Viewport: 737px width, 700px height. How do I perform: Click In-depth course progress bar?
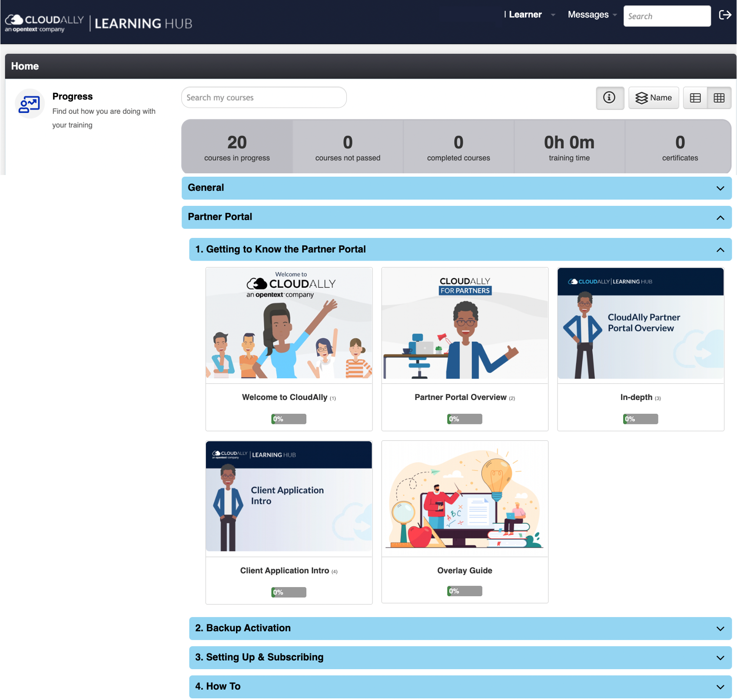641,419
